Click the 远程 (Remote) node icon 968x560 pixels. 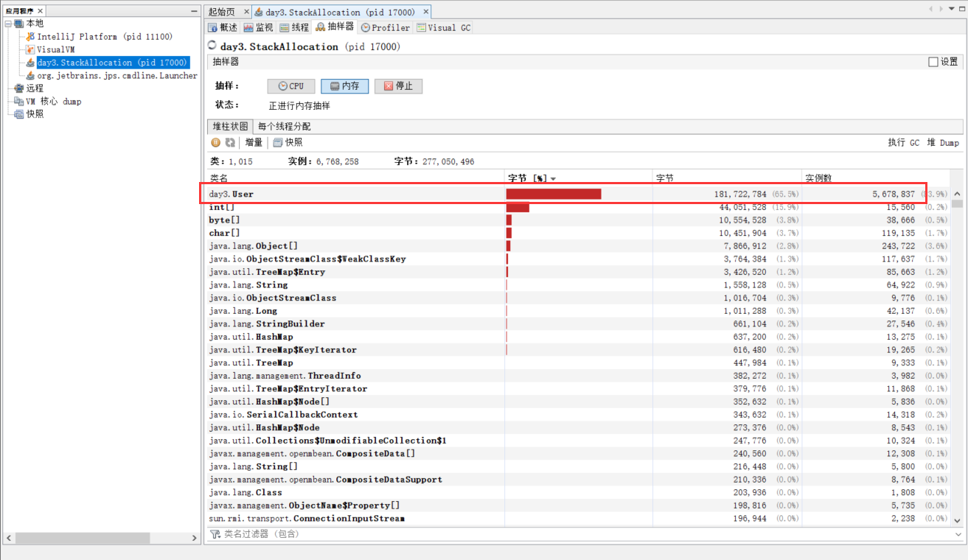tap(18, 88)
